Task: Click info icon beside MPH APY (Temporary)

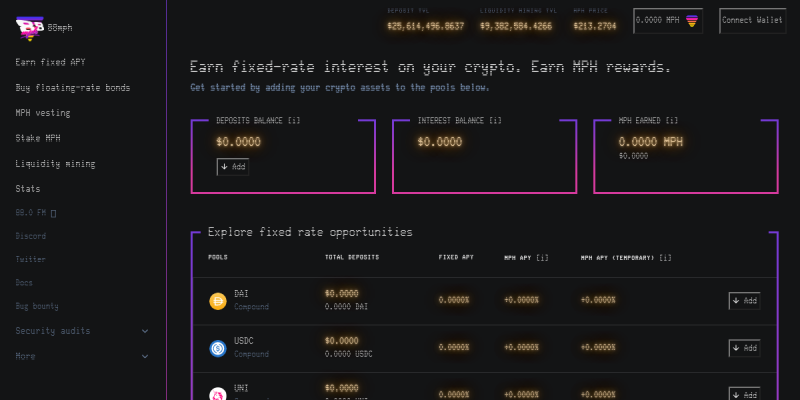Action: click(665, 257)
